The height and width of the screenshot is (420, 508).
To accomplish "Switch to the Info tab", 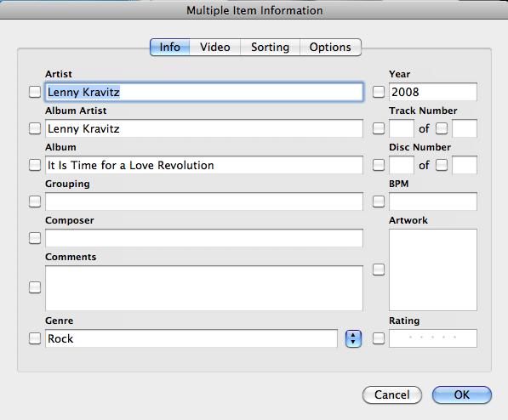I will coord(170,48).
